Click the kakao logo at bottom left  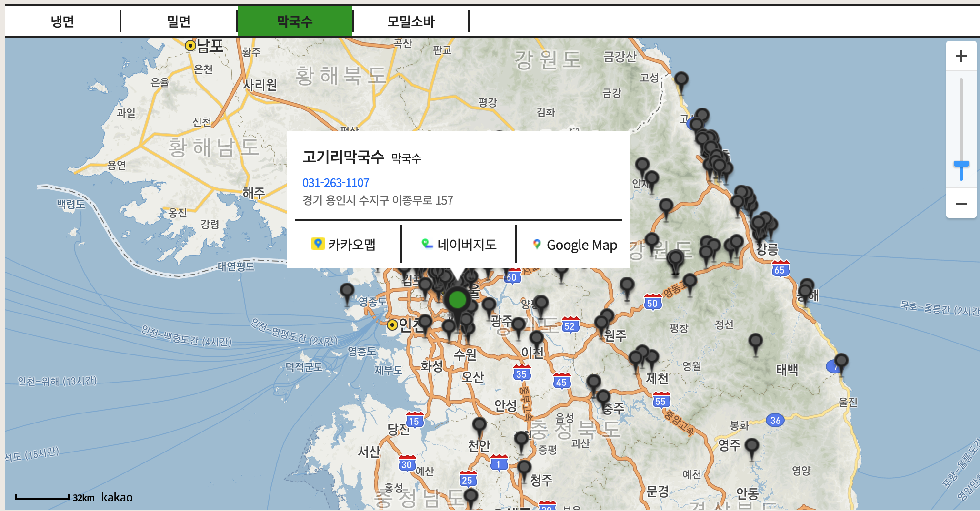(117, 497)
